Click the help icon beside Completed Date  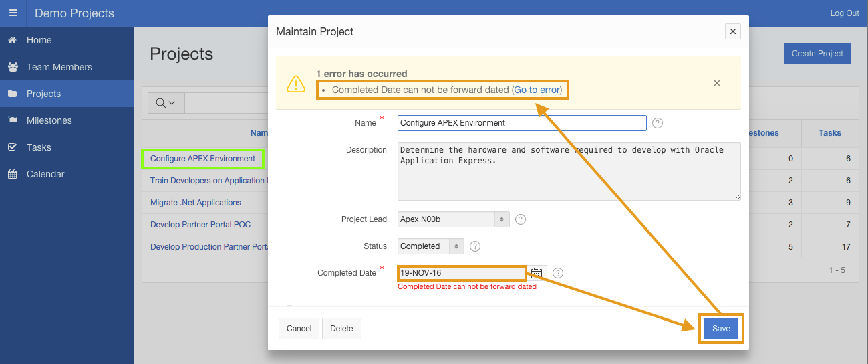click(558, 273)
